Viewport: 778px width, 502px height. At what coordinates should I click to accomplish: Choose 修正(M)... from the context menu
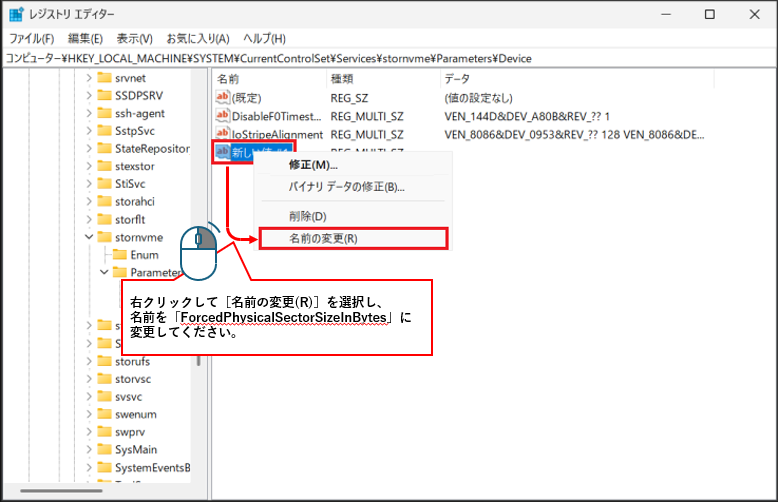(x=313, y=165)
